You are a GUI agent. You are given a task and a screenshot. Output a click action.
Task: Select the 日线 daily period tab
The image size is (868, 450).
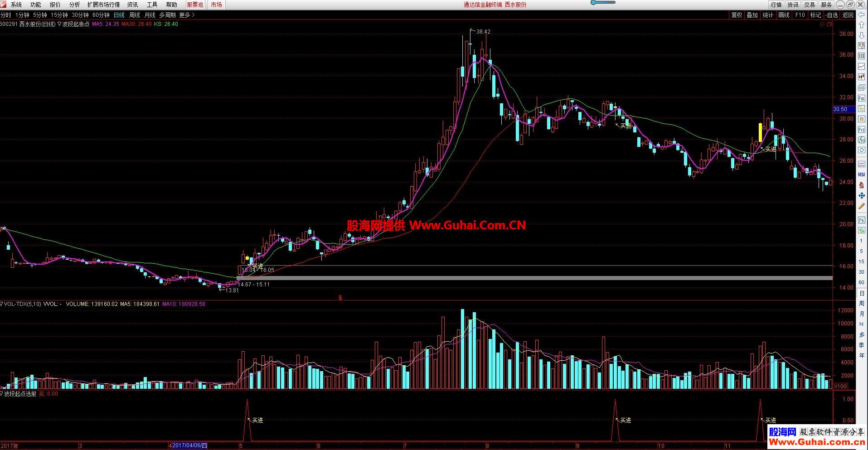[x=119, y=15]
